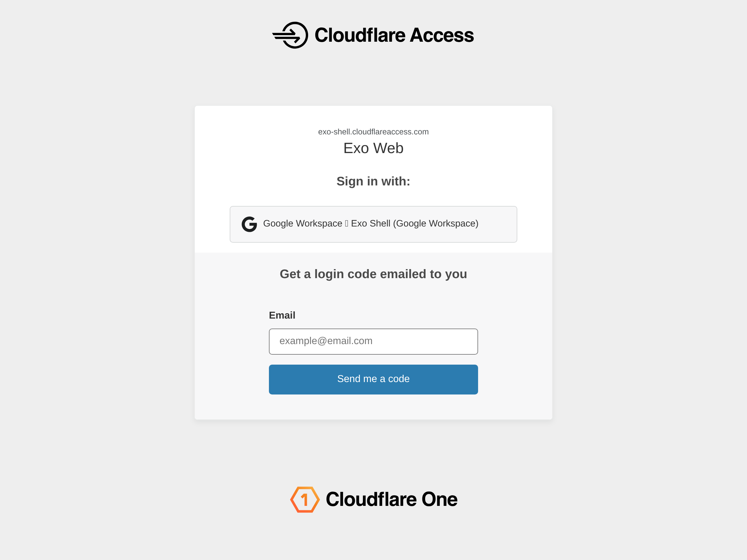Screen dimensions: 747x560
Task: Click the Google "G" logo icon
Action: (249, 224)
